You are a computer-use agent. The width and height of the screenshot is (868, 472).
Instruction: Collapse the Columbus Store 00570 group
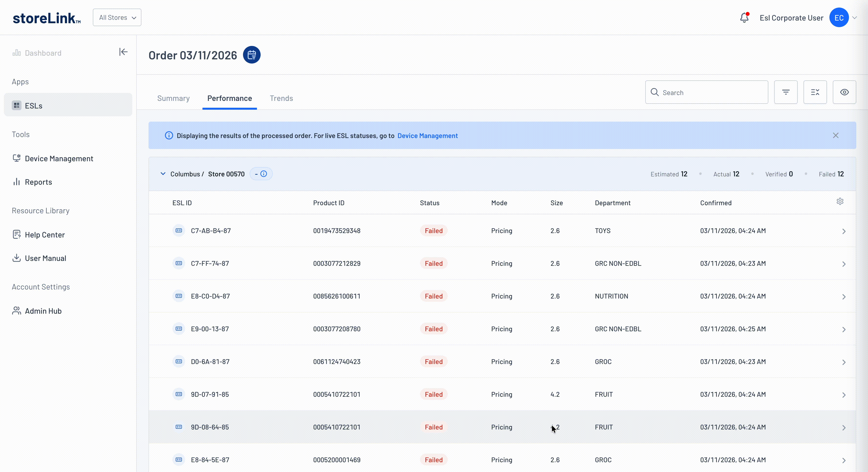pyautogui.click(x=163, y=174)
